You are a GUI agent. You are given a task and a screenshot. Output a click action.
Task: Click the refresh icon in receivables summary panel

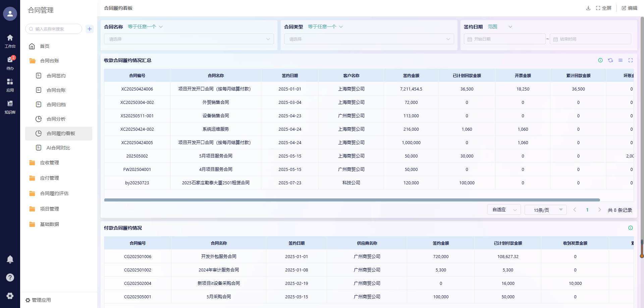[x=610, y=60]
